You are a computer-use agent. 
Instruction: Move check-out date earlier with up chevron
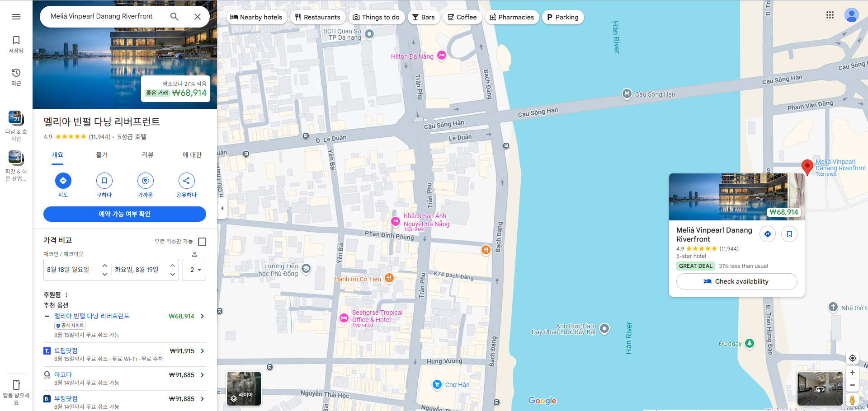point(172,265)
